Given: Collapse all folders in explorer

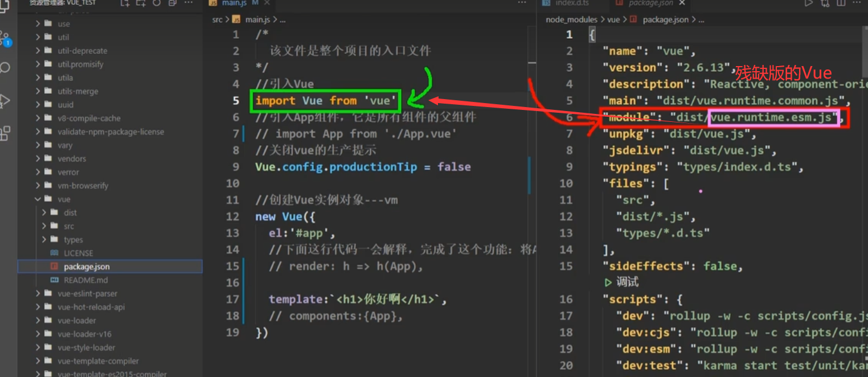Looking at the screenshot, I should point(173,3).
